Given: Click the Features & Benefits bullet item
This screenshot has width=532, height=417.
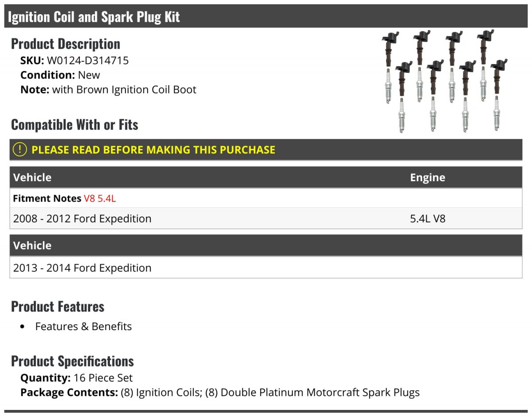Looking at the screenshot, I should coord(83,327).
